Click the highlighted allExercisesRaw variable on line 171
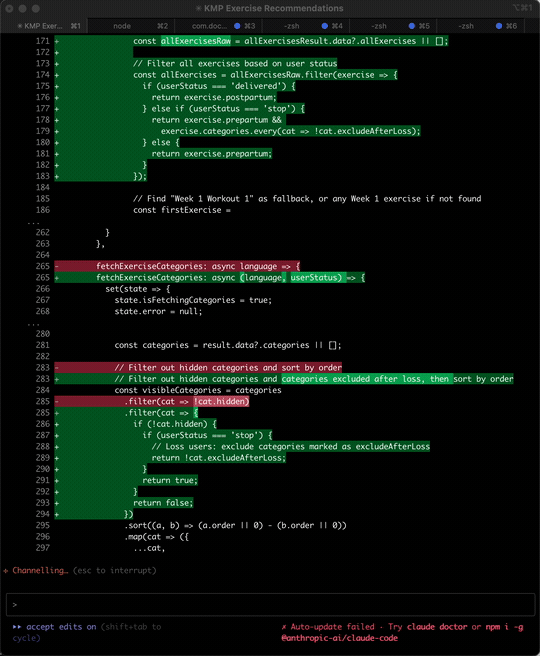 [196, 41]
